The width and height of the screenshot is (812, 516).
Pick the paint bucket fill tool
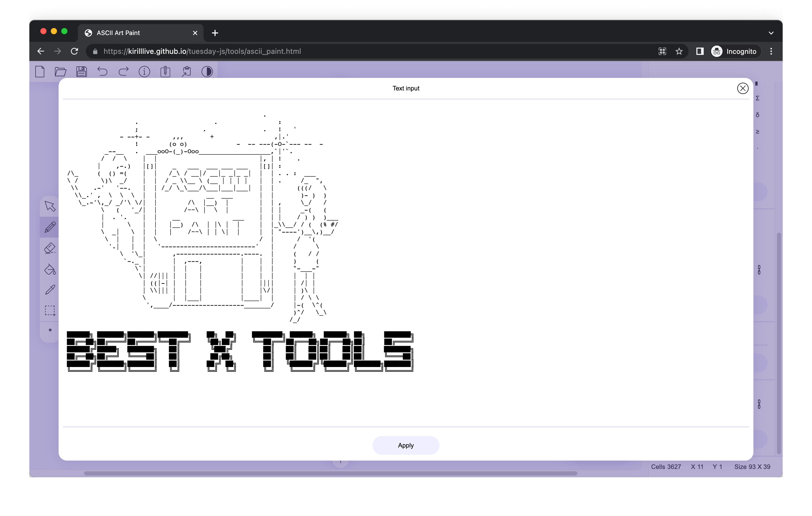coord(50,269)
